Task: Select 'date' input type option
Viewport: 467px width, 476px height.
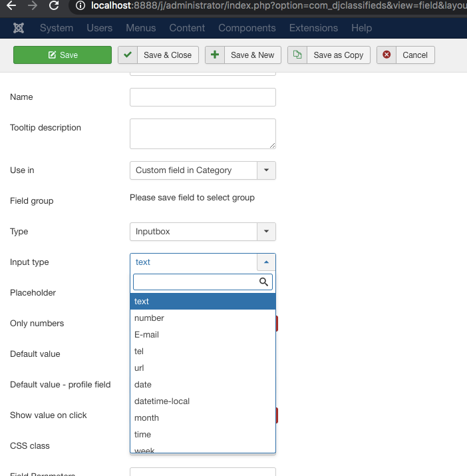Action: (x=203, y=385)
